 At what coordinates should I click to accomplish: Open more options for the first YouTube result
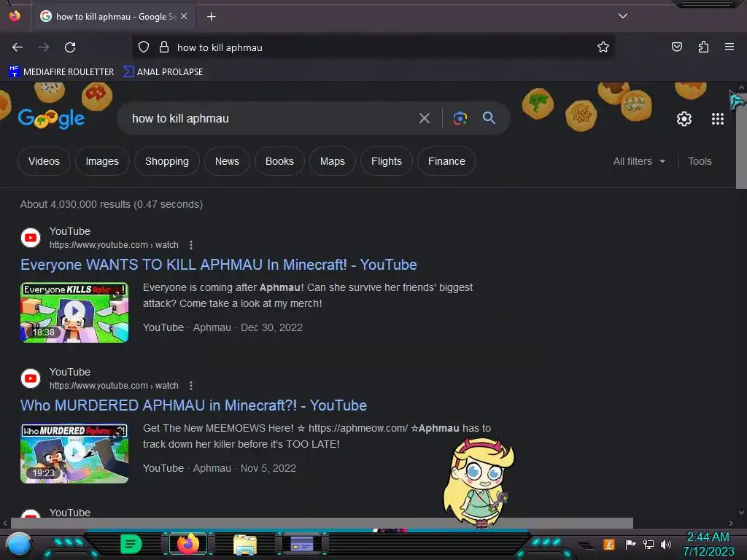pyautogui.click(x=191, y=245)
